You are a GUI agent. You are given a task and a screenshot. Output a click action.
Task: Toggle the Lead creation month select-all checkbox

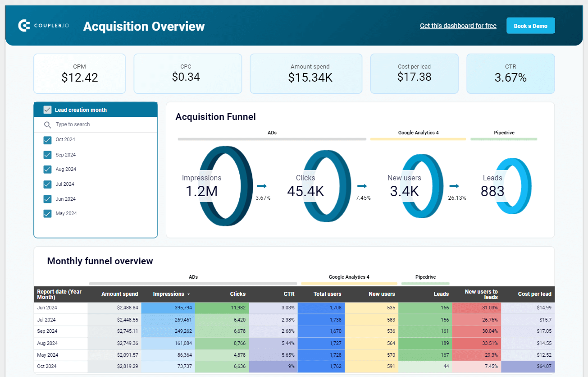pos(47,110)
